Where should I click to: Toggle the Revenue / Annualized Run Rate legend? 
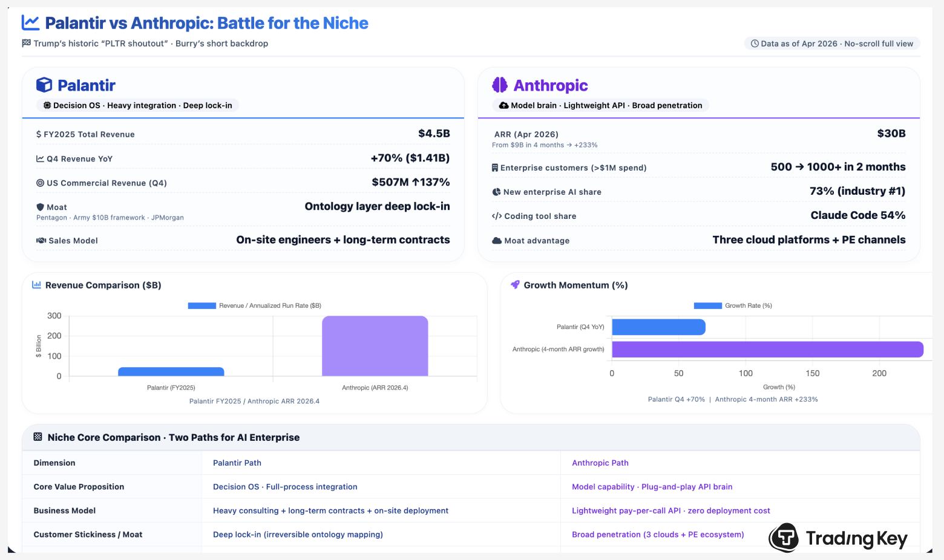point(255,305)
